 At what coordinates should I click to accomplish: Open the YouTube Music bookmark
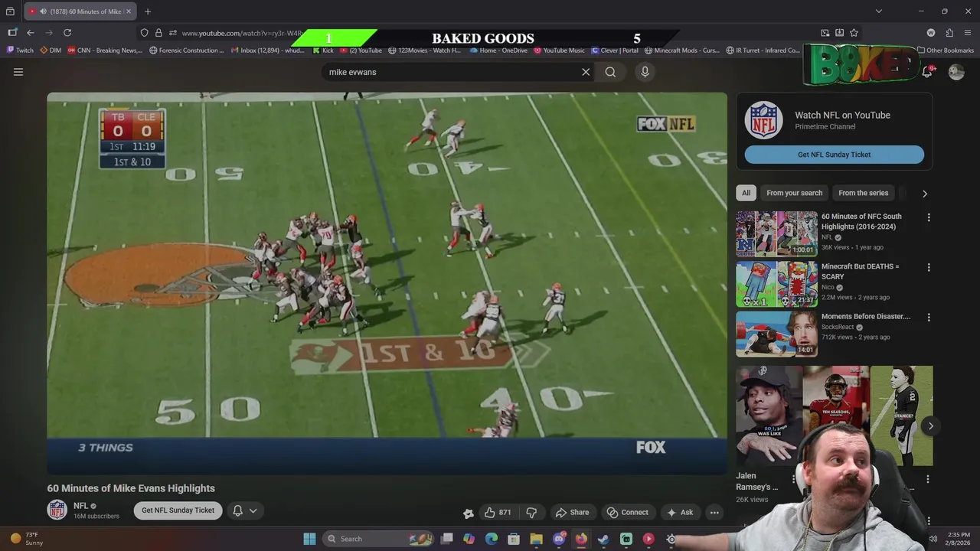(x=559, y=51)
